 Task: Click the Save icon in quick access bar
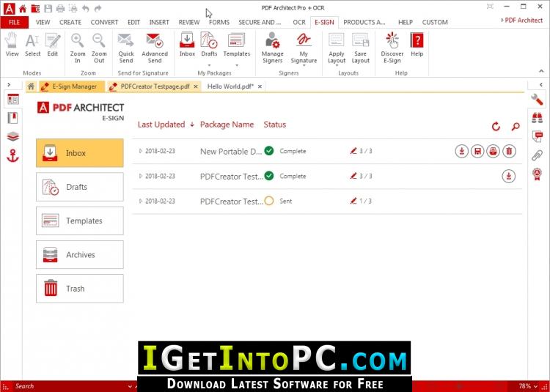48,8
